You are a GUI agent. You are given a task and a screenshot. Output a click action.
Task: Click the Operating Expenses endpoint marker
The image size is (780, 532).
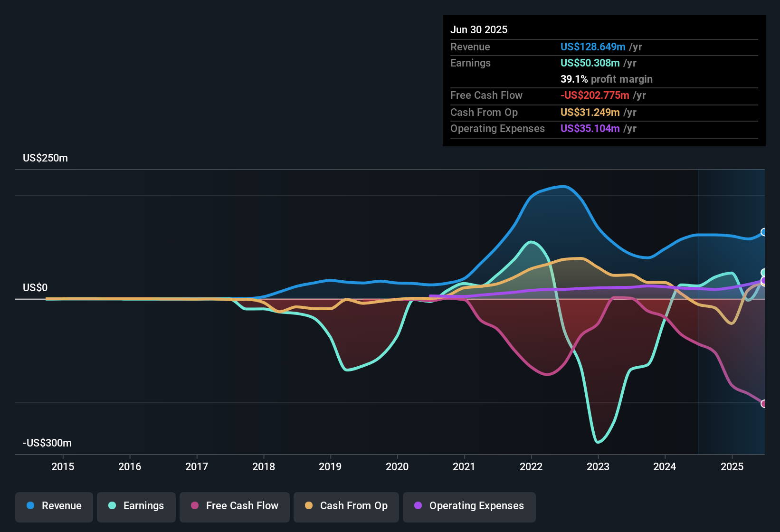pyautogui.click(x=764, y=281)
